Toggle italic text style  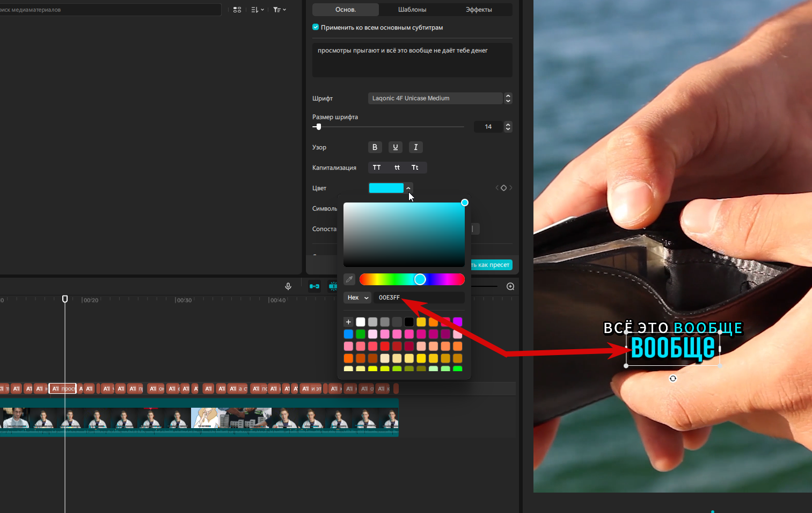[x=416, y=147]
